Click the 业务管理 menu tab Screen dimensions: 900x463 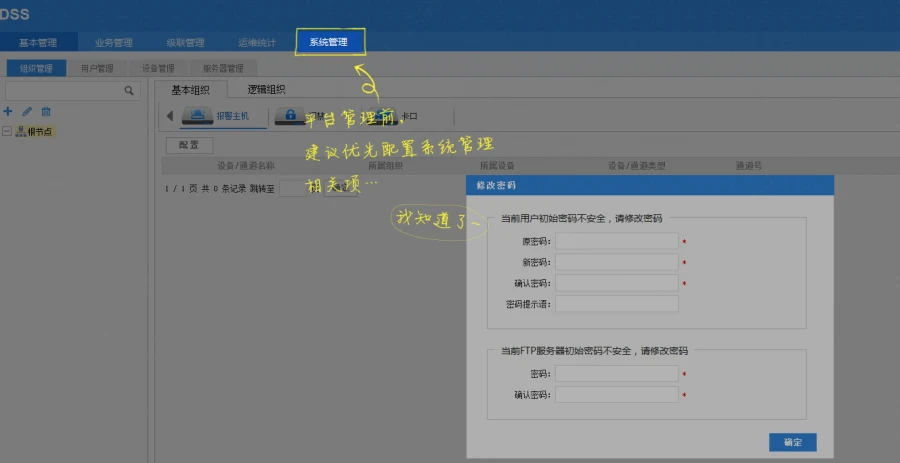pyautogui.click(x=114, y=42)
